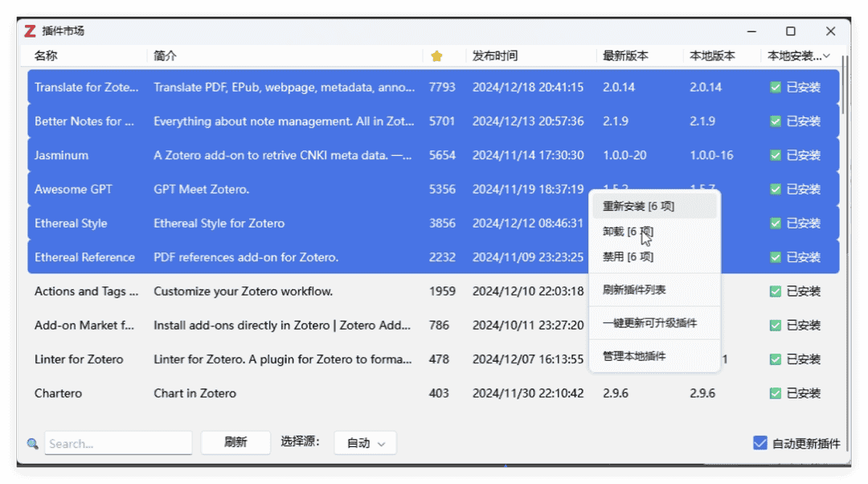Image resolution: width=868 pixels, height=484 pixels.
Task: Click 一键更新可升级插件 menu entry
Action: point(649,323)
